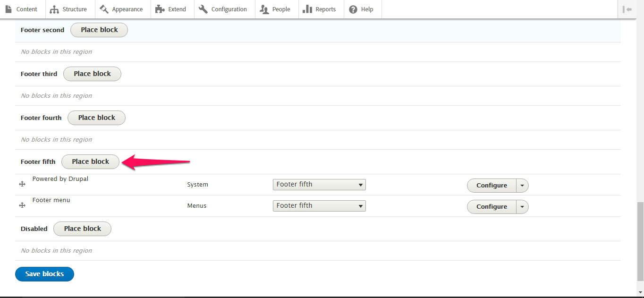Click the Help question mark icon
Screen dimensions: 644x298
tap(353, 9)
